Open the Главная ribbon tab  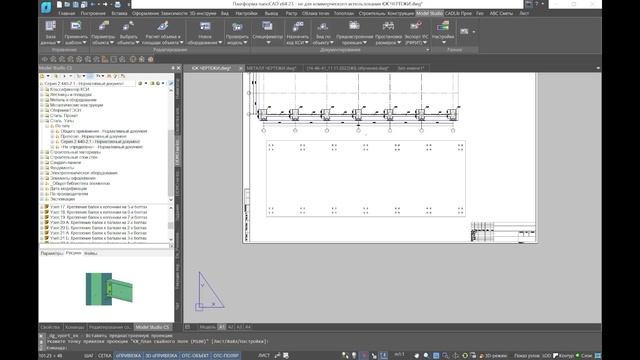click(x=67, y=13)
